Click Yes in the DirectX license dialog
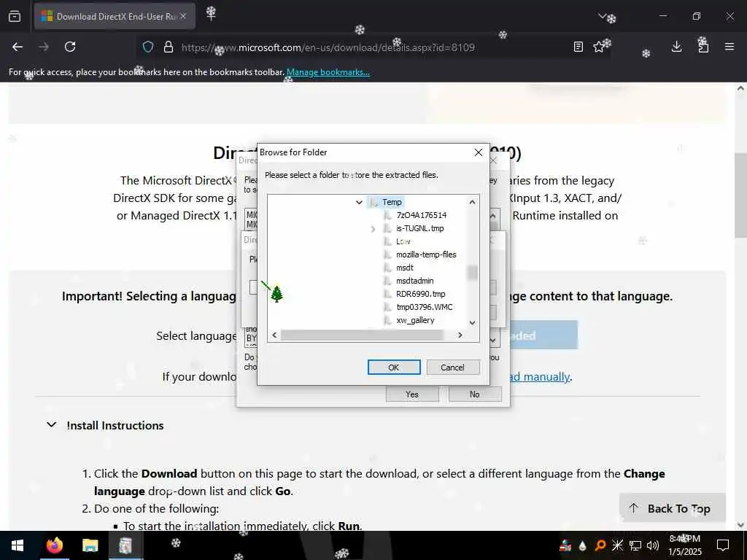747x560 pixels. tap(412, 394)
